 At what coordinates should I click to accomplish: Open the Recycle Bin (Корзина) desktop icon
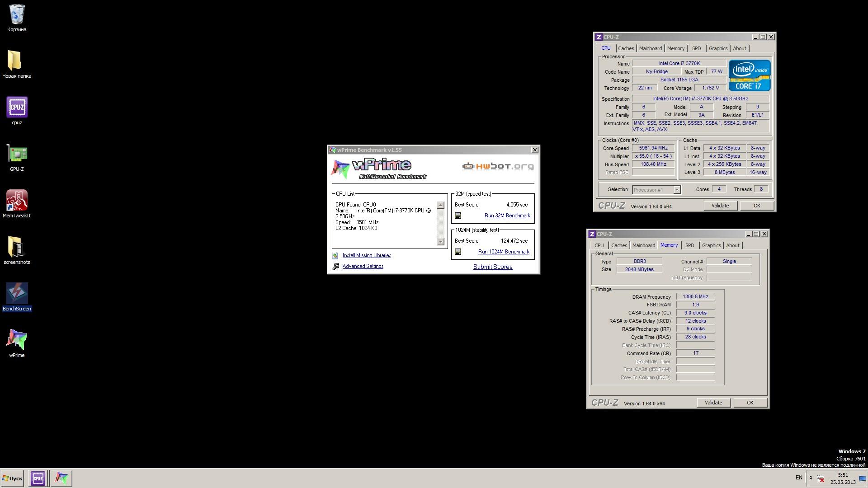coord(17,18)
